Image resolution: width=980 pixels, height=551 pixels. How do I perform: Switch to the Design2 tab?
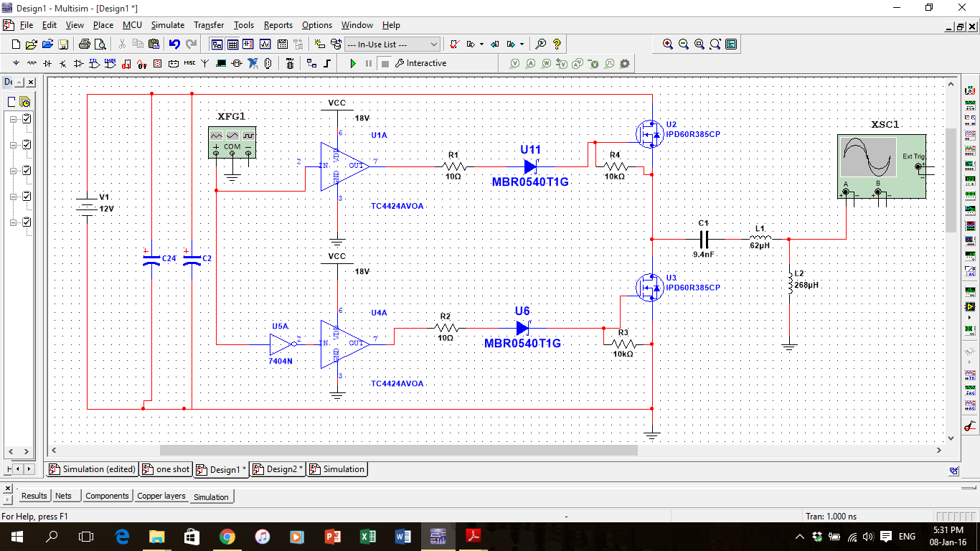278,469
